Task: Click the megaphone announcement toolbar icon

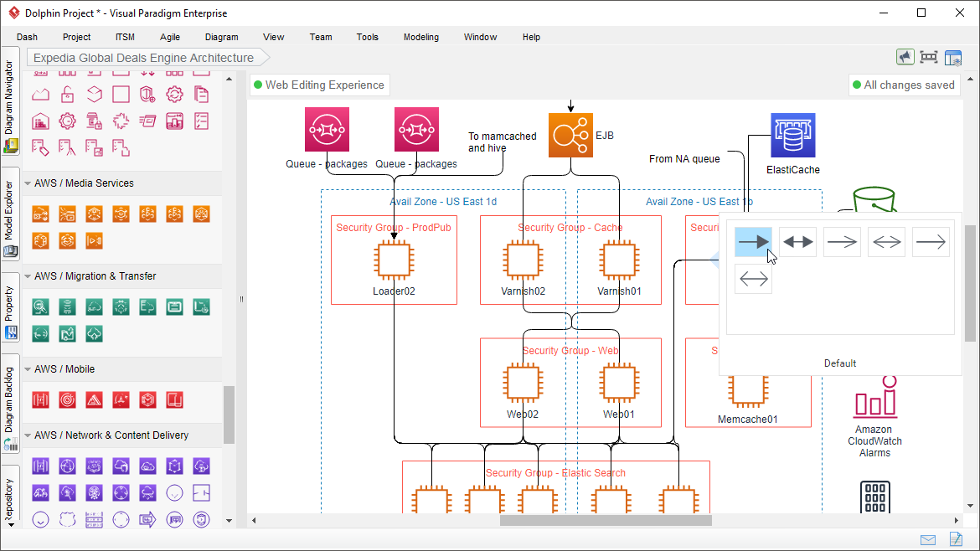Action: (905, 58)
